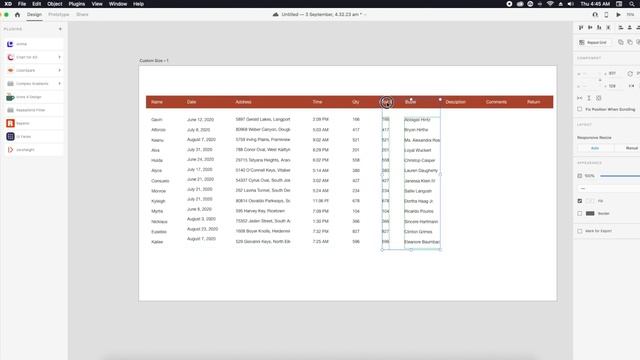
Task: Click the Fill color swatch
Action: click(590, 201)
